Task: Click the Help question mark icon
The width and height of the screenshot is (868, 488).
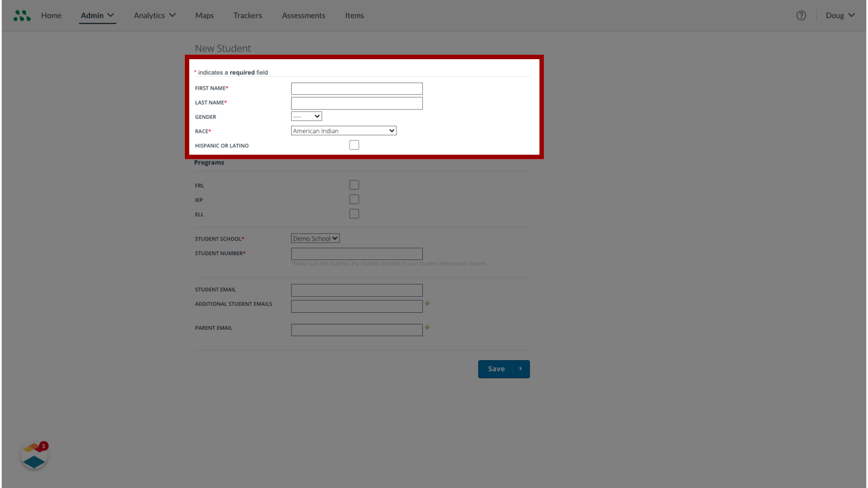Action: pos(801,15)
